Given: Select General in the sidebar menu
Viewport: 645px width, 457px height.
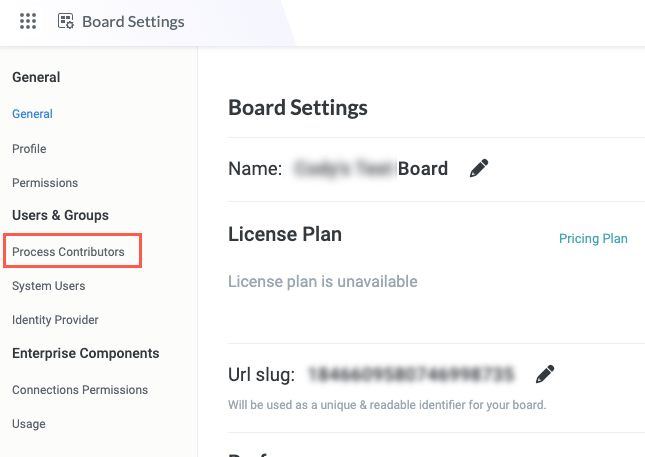Looking at the screenshot, I should pos(32,114).
